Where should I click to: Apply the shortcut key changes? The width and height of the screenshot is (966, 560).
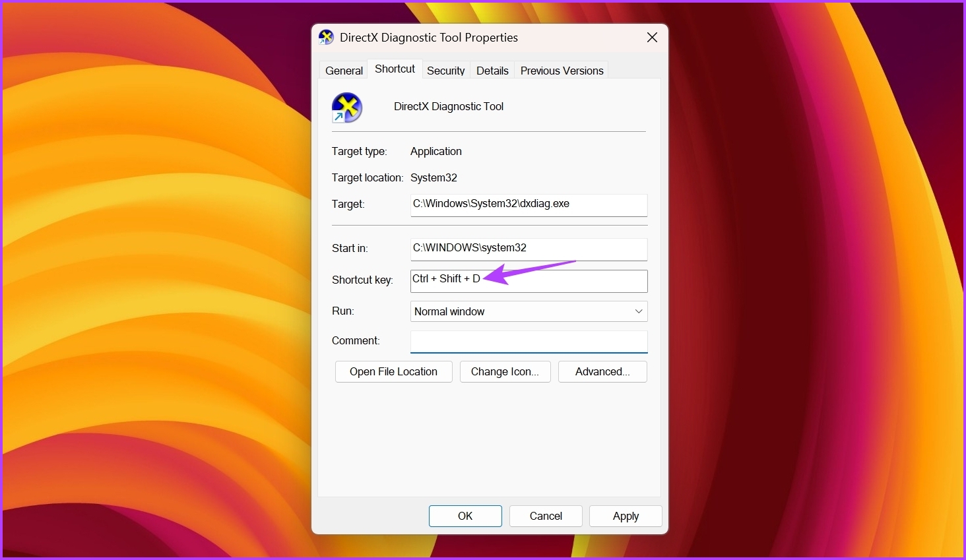coord(625,516)
